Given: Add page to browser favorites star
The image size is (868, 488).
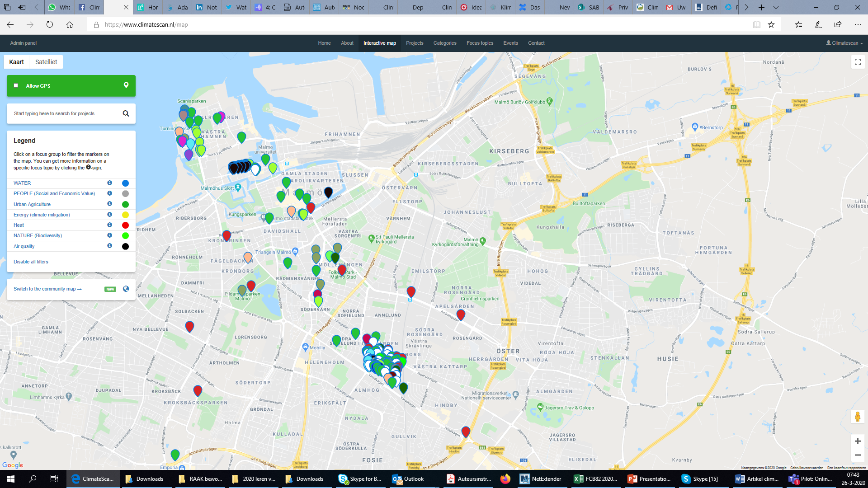Looking at the screenshot, I should click(771, 24).
